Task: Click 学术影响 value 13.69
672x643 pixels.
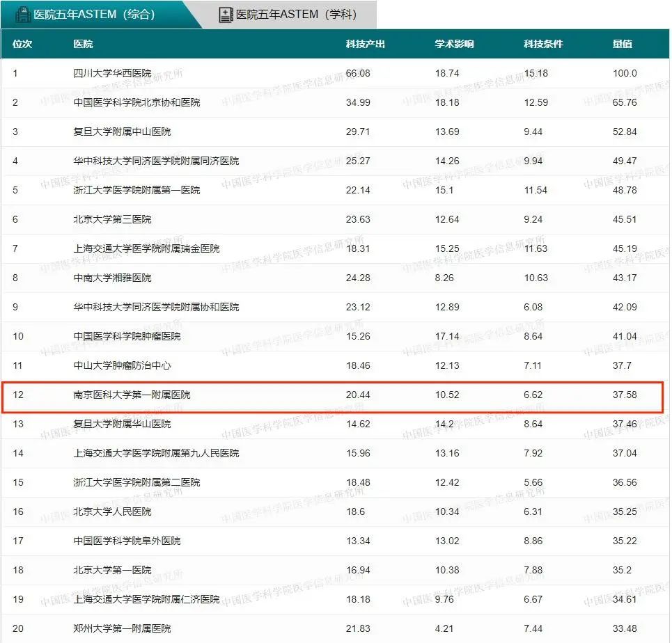Action: [x=447, y=132]
